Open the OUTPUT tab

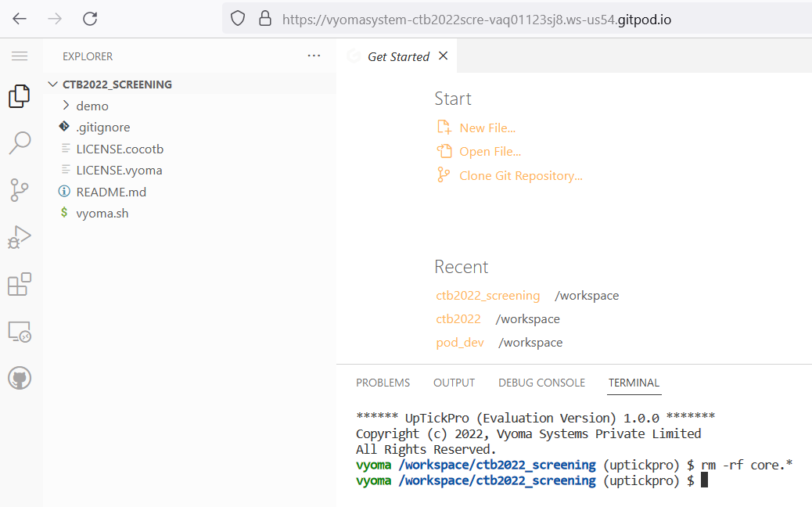pos(454,383)
